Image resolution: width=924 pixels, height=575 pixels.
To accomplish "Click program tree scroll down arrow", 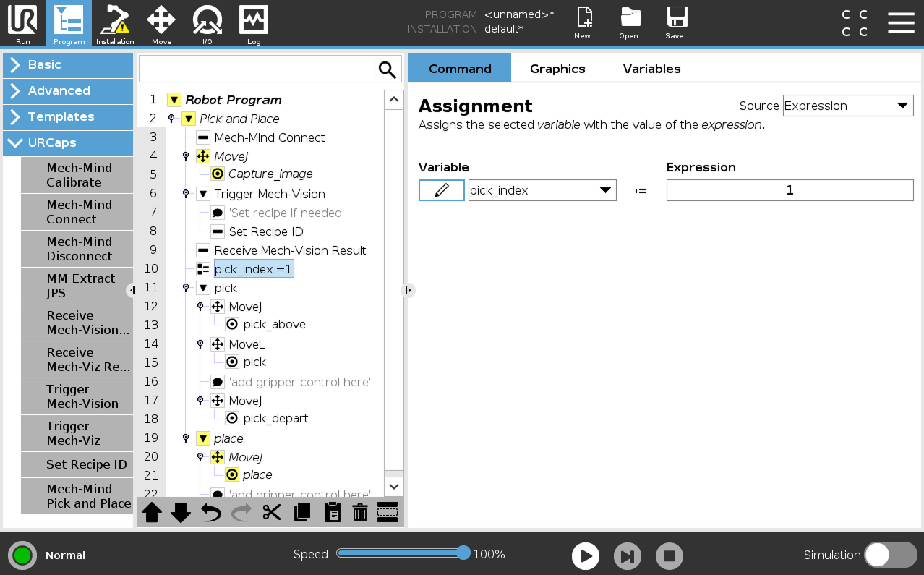I will pyautogui.click(x=393, y=487).
